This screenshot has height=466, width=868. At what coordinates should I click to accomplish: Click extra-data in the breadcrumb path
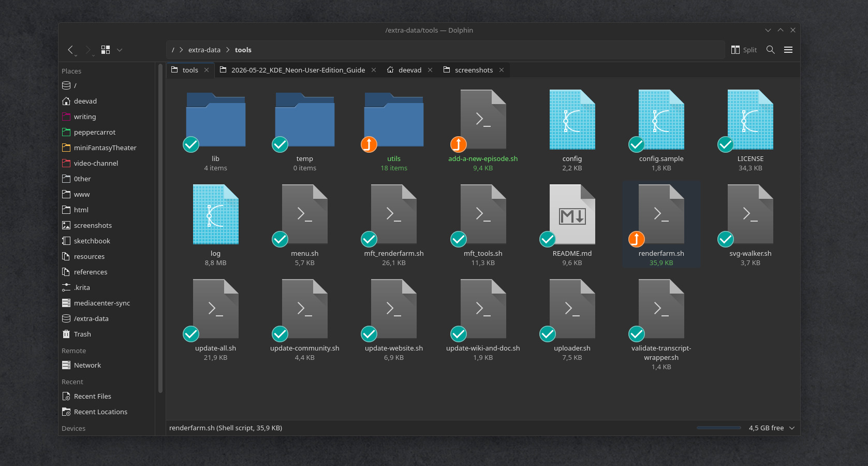[204, 50]
